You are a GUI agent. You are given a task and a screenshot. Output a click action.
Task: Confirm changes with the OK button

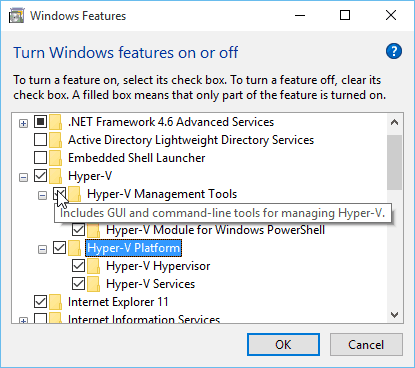[x=283, y=345]
